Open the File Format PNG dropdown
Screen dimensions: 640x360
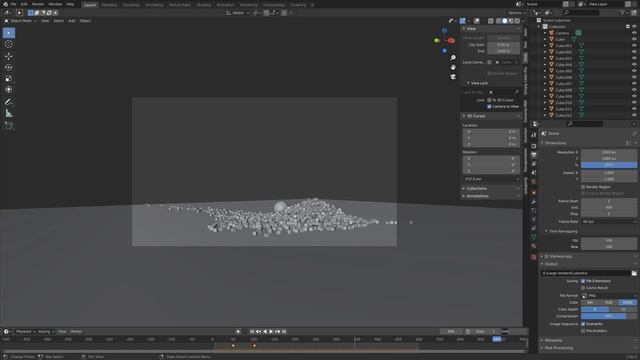(609, 296)
